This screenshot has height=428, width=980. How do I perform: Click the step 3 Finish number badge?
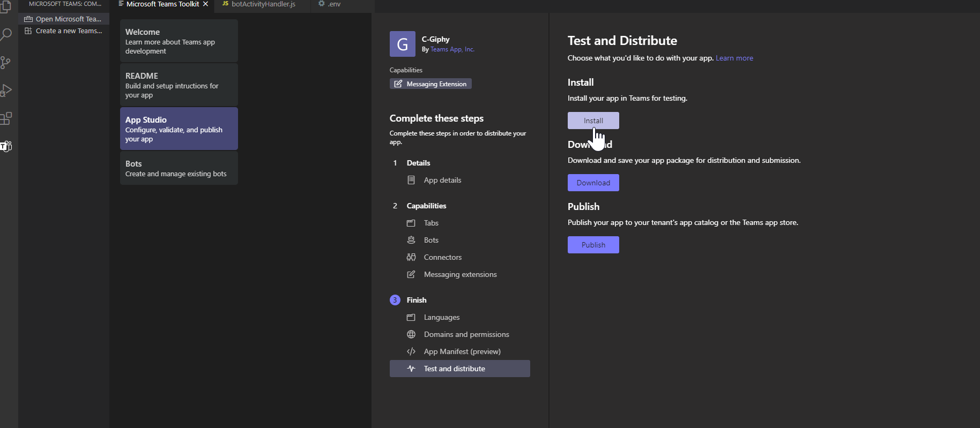395,300
